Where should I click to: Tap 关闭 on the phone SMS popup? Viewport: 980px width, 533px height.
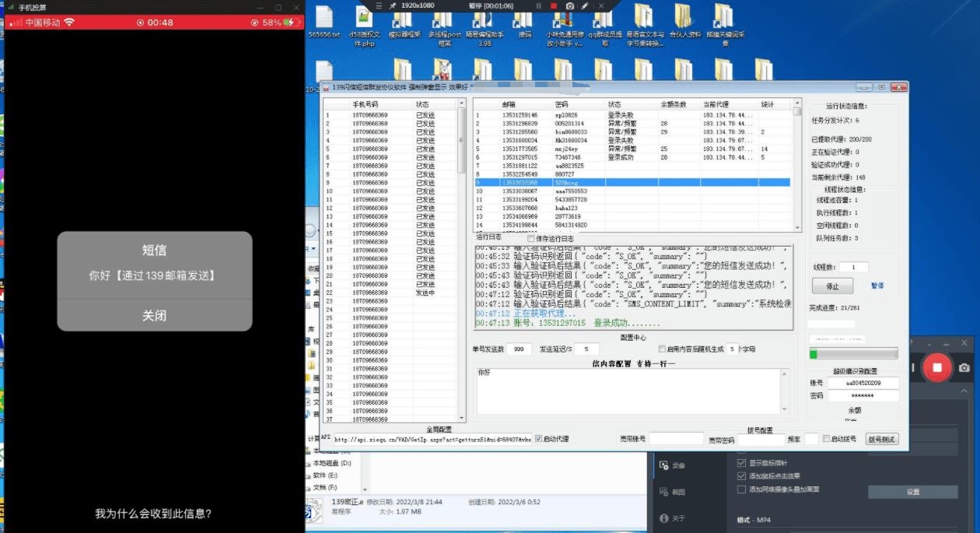point(154,316)
